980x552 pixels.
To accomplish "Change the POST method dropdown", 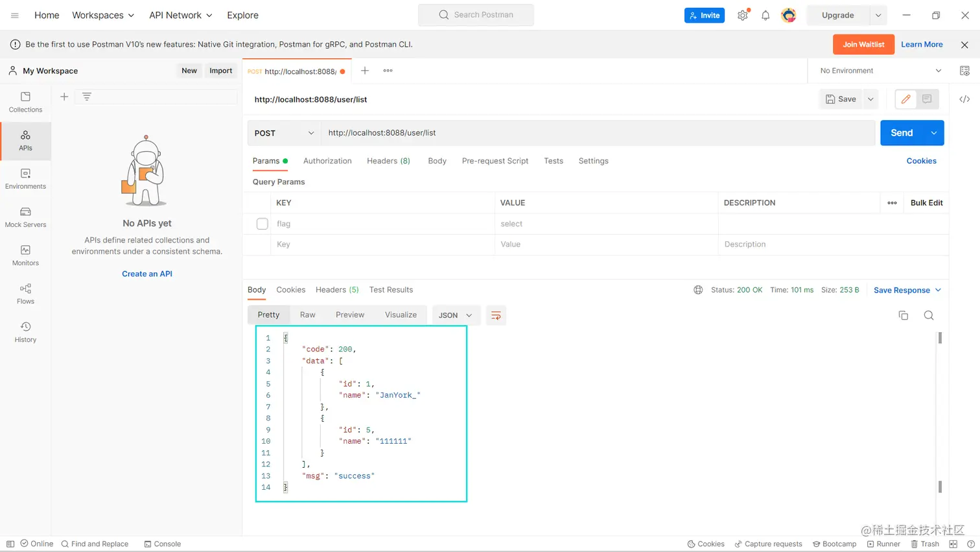I will pos(284,133).
